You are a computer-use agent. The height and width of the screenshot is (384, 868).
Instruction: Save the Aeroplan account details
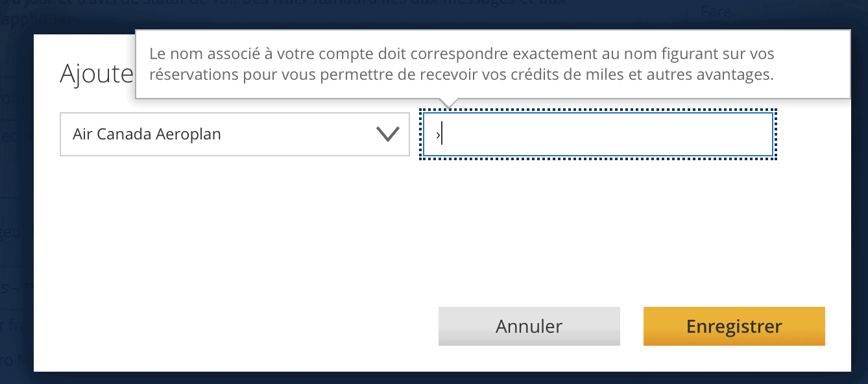click(734, 326)
